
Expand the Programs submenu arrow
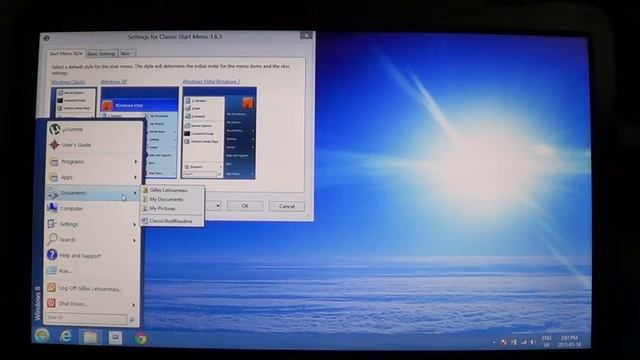(x=136, y=162)
